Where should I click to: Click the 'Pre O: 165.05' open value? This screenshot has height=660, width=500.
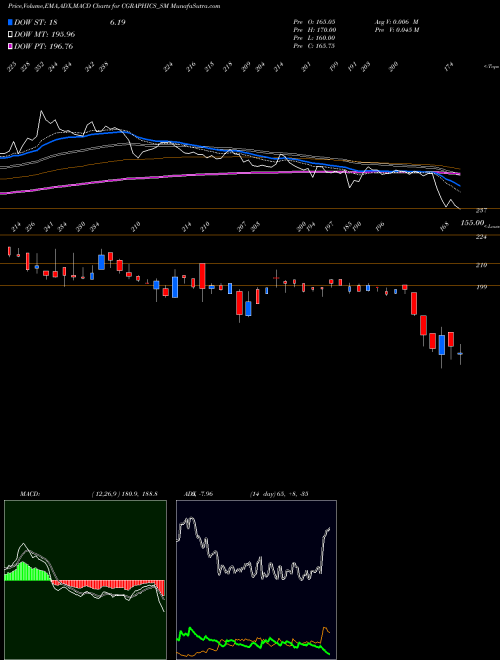pos(314,22)
